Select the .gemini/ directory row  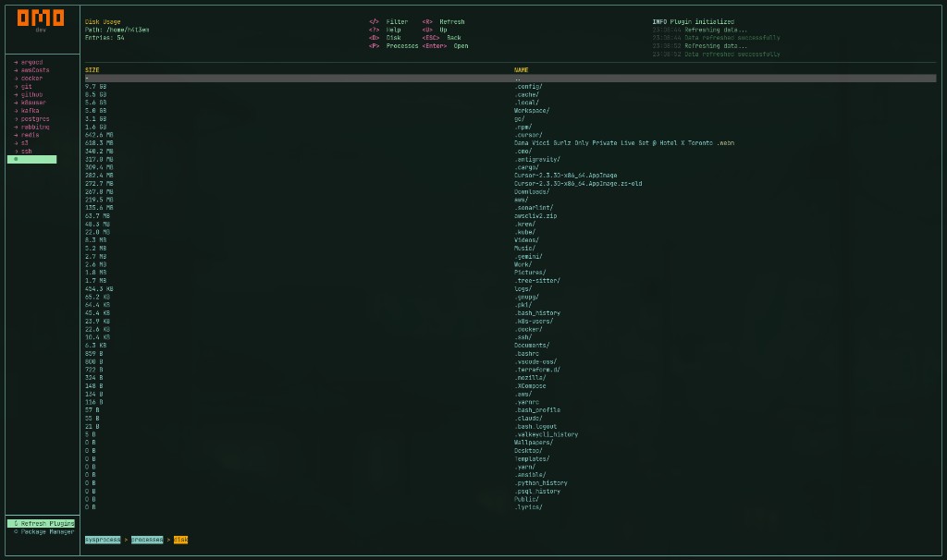(510, 257)
